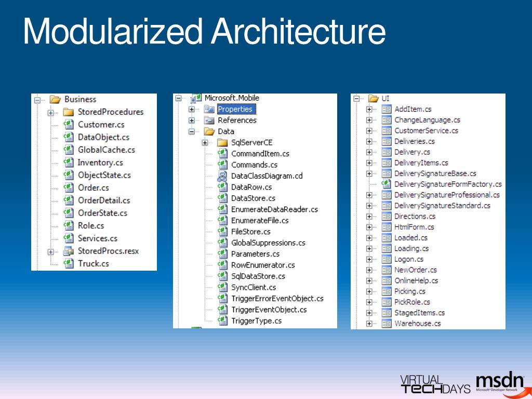Image resolution: width=532 pixels, height=399 pixels.
Task: Select Commands.cs file name
Action: (254, 165)
